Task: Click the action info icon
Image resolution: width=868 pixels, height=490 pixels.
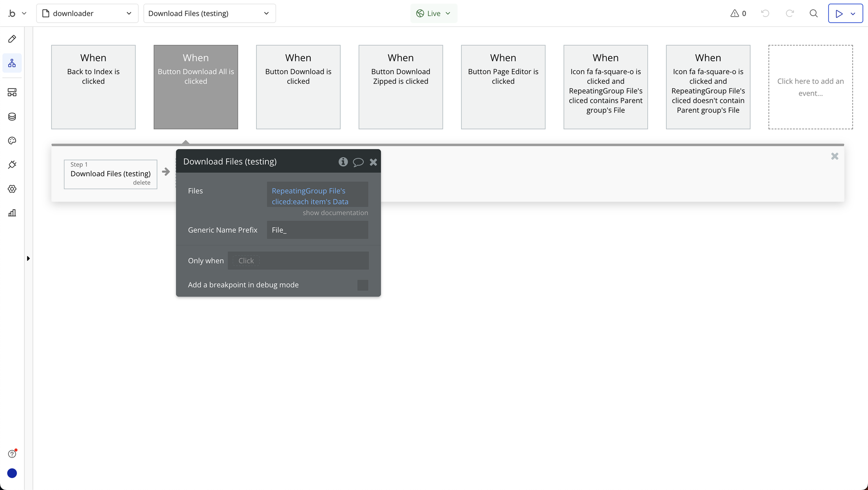Action: (343, 162)
